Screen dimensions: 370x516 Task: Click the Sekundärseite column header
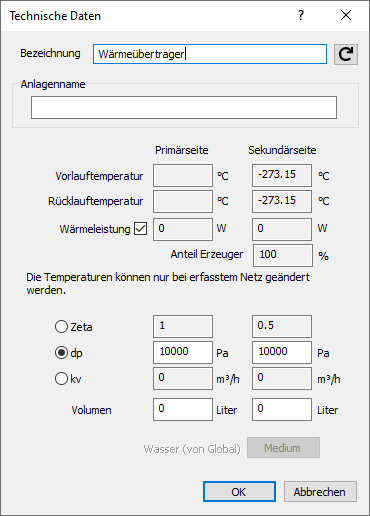(x=282, y=150)
